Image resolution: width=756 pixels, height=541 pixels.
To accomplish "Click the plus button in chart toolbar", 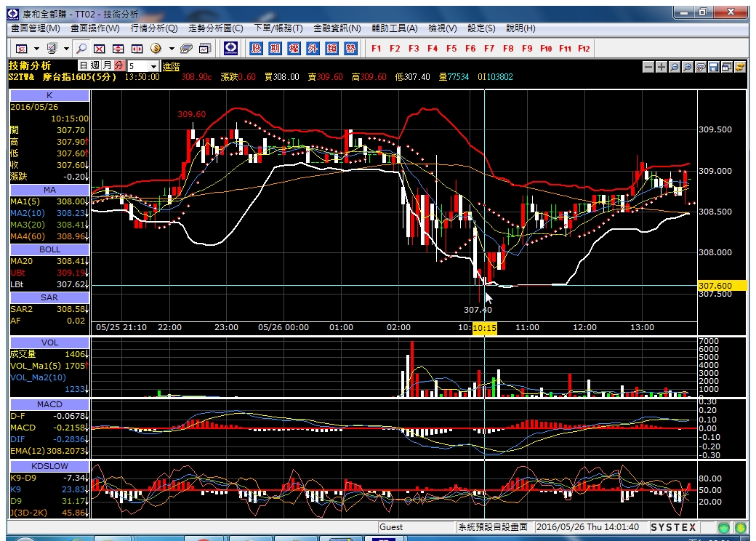I will point(661,67).
